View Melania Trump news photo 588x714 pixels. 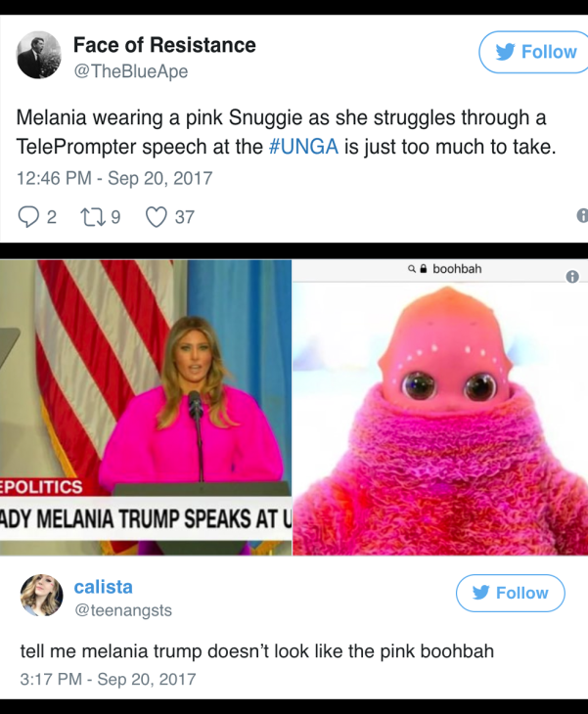(x=146, y=408)
